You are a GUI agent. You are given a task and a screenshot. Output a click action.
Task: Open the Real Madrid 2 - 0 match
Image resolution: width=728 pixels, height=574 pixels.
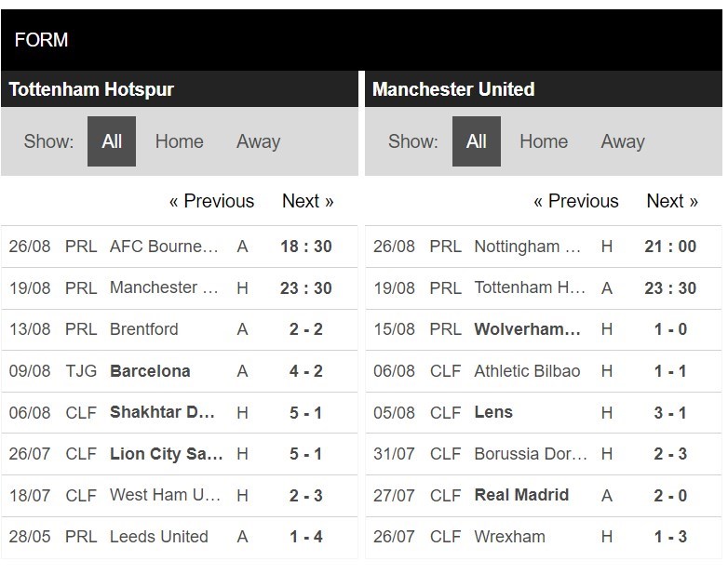(x=544, y=496)
